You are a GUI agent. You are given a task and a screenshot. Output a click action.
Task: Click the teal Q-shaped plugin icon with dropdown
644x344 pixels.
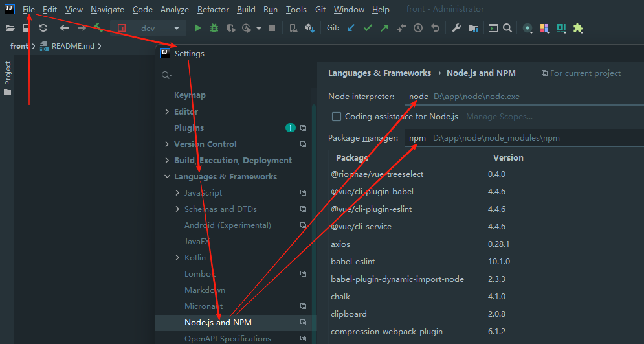(x=561, y=28)
